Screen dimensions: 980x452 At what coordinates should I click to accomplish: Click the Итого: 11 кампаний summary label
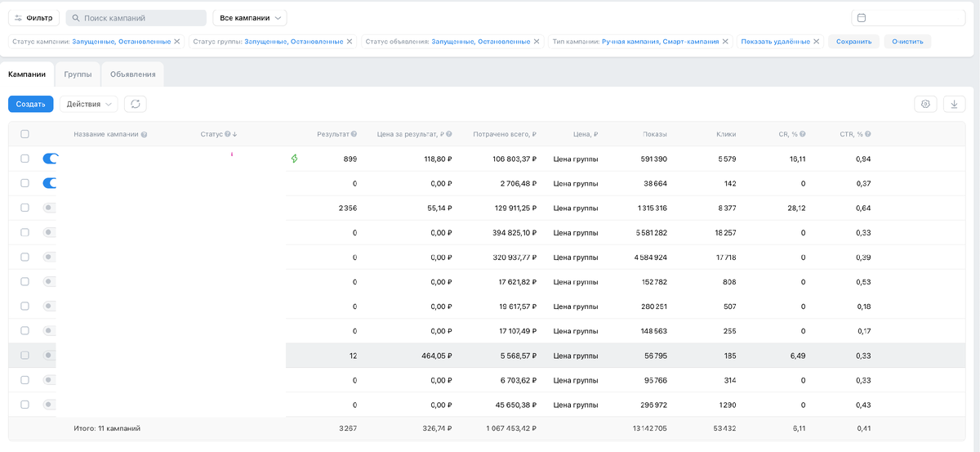[x=107, y=427]
